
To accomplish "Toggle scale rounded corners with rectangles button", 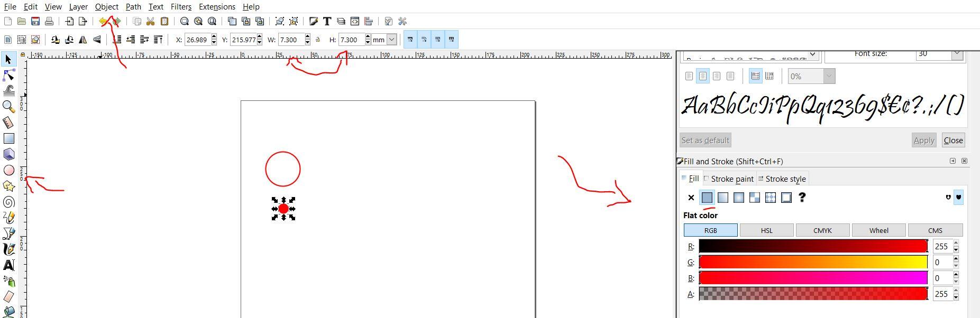I will click(x=424, y=40).
